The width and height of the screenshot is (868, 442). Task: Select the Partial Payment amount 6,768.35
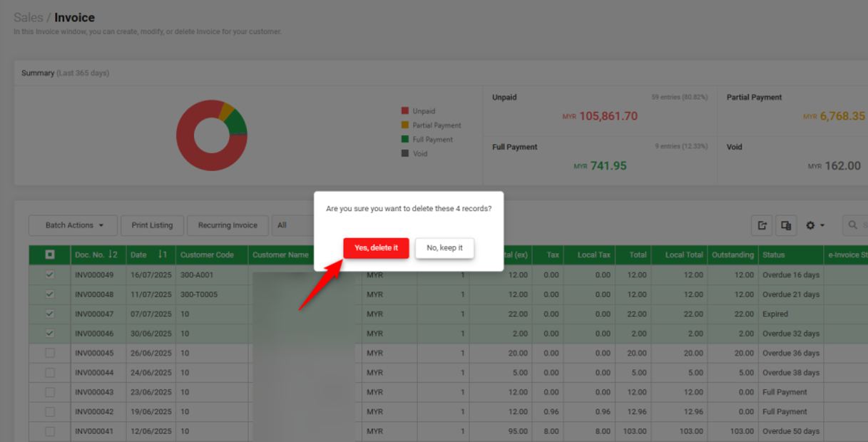(x=842, y=116)
